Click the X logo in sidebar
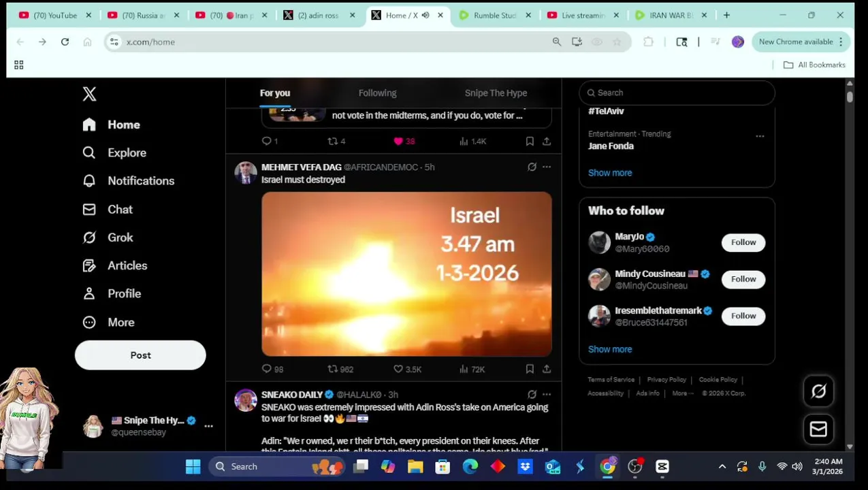Image resolution: width=868 pixels, height=490 pixels. pos(89,94)
